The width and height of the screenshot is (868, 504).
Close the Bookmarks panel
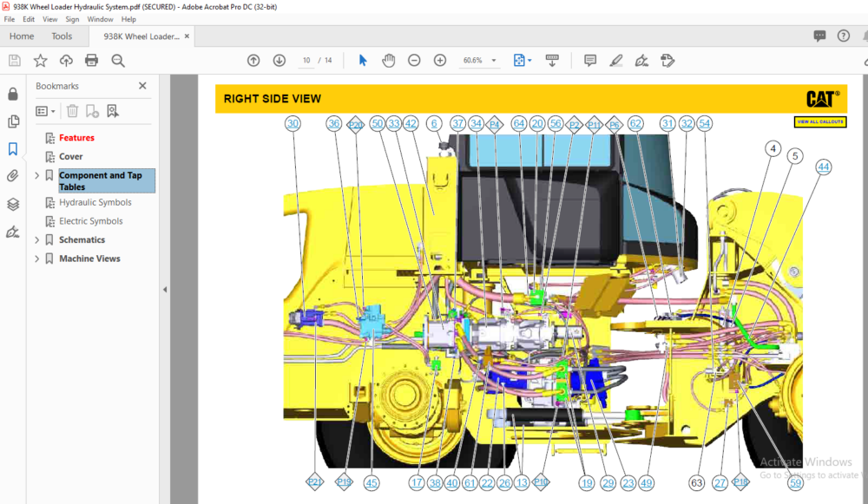click(x=141, y=86)
